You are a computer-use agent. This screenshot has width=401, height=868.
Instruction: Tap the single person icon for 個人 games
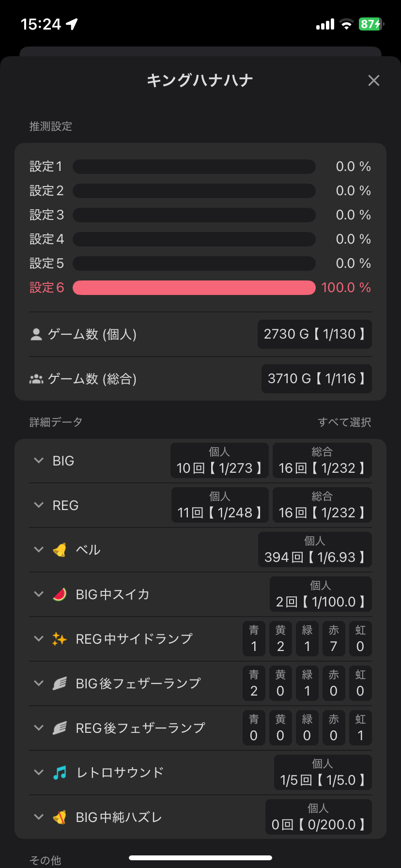(x=36, y=334)
